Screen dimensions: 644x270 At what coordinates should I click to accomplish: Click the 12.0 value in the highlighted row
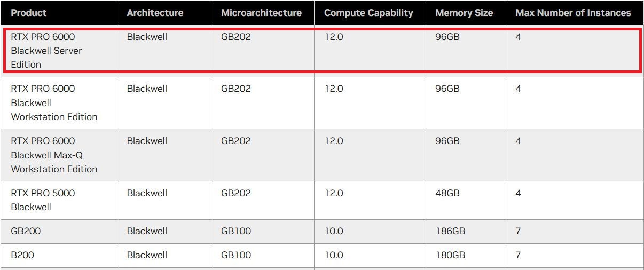[x=334, y=37]
